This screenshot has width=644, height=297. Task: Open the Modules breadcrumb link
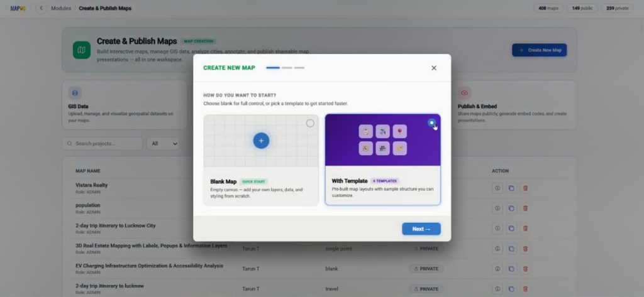61,8
